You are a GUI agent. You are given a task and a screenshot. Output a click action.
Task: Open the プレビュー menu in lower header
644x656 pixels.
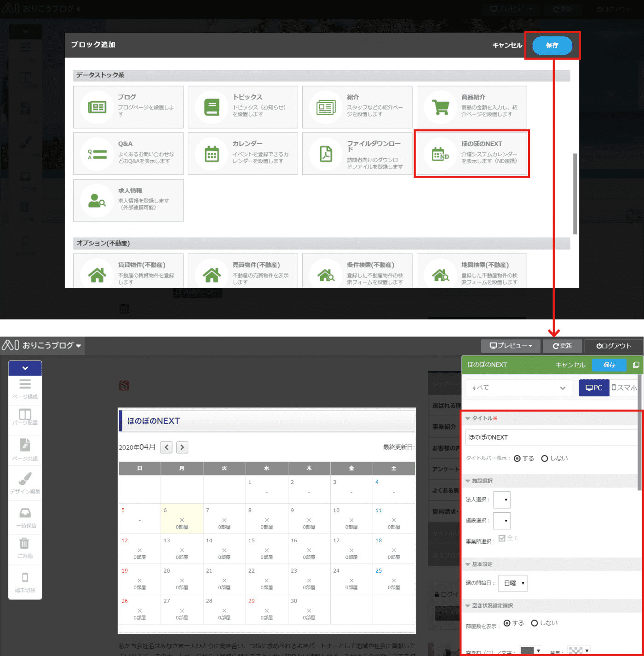click(511, 346)
